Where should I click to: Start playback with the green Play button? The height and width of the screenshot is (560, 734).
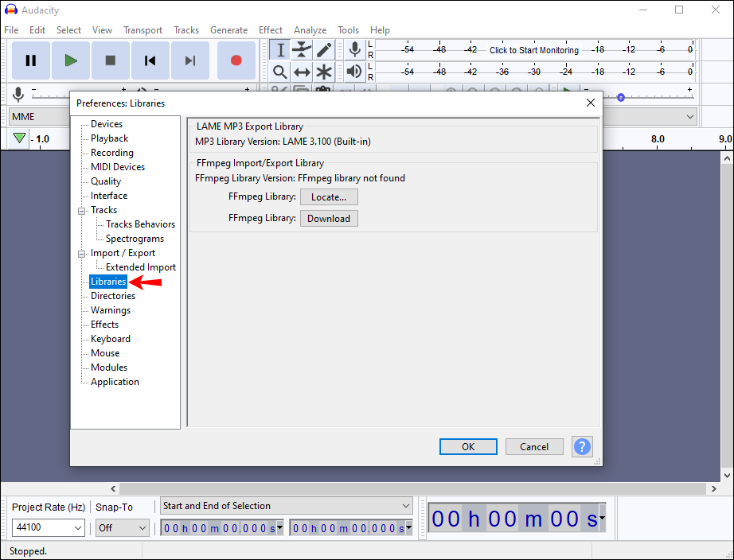tap(71, 60)
